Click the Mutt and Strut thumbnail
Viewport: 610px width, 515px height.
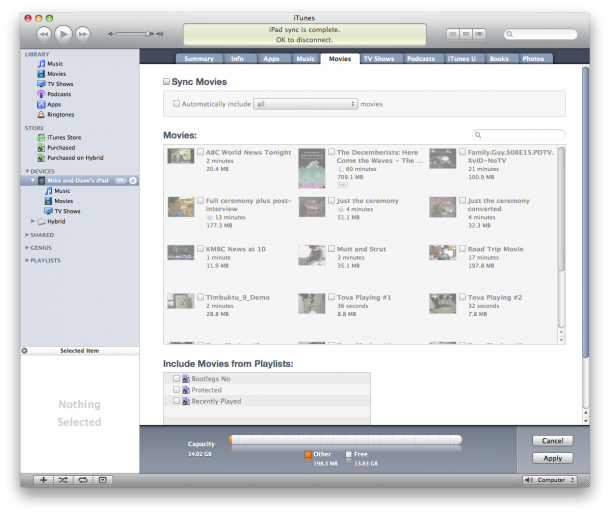click(312, 255)
